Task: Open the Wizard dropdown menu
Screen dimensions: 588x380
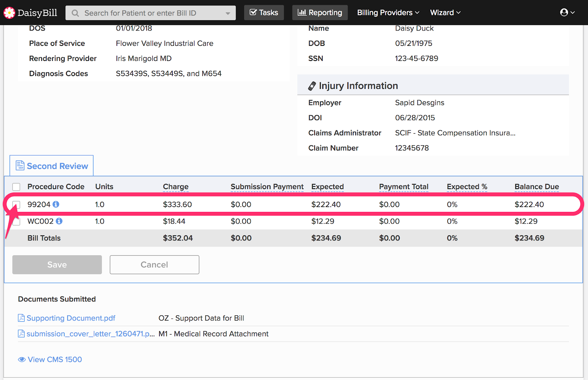Action: tap(445, 13)
